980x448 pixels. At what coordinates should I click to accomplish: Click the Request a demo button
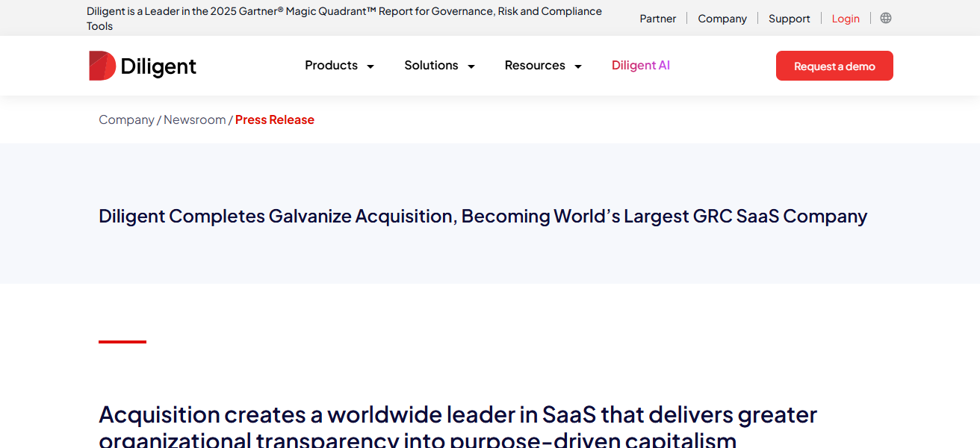[x=834, y=66]
